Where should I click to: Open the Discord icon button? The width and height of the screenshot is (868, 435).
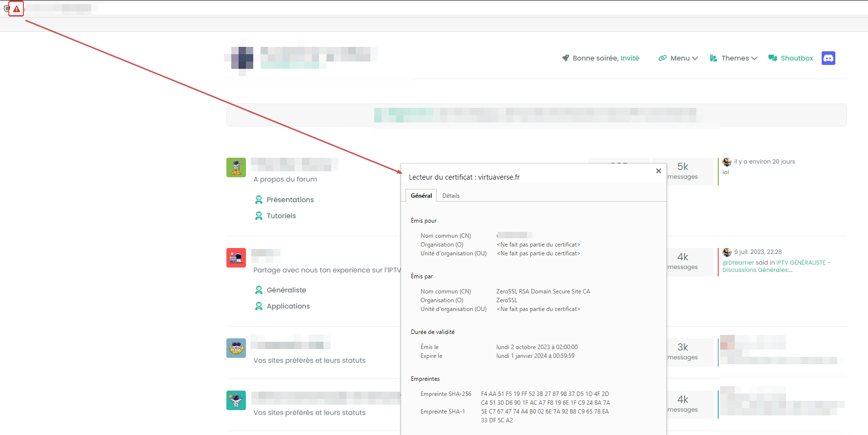pos(828,58)
